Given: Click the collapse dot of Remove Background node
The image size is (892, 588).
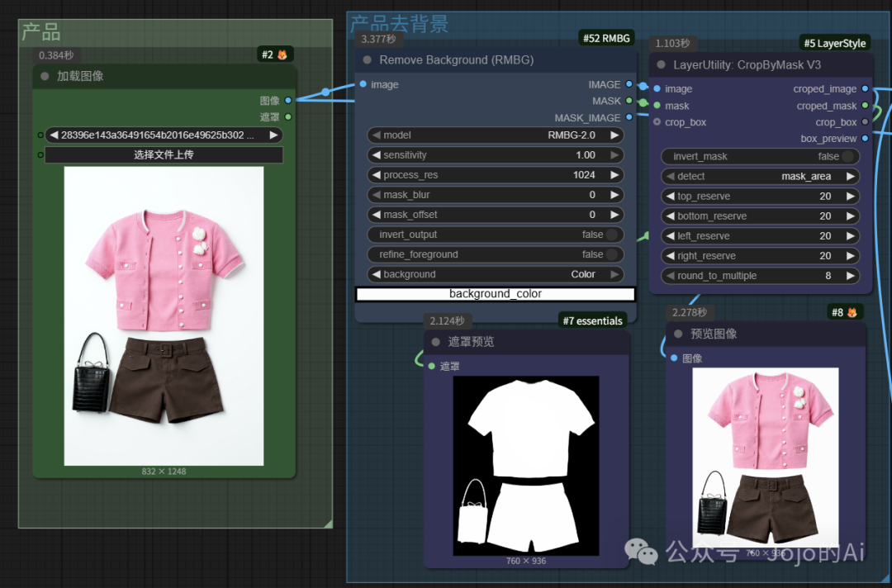Looking at the screenshot, I should point(368,59).
